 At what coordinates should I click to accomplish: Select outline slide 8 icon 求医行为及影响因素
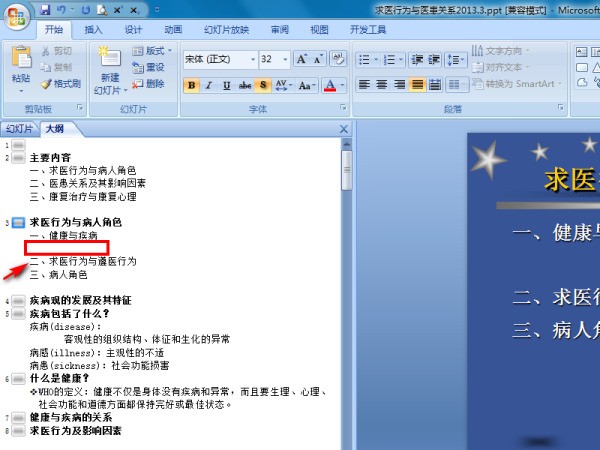tap(18, 430)
